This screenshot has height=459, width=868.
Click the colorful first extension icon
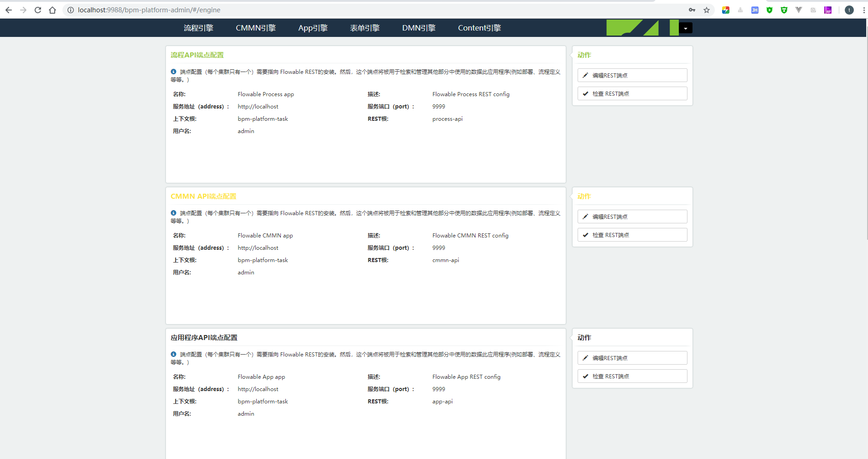(x=726, y=10)
